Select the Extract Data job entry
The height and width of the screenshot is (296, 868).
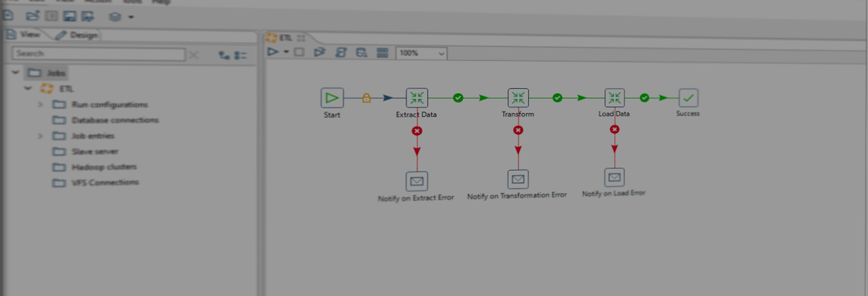click(417, 98)
